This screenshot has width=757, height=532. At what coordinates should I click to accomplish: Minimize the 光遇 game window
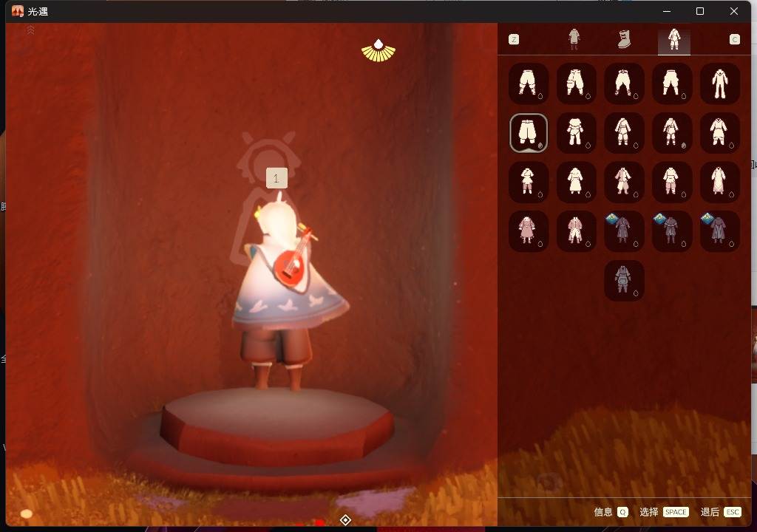pyautogui.click(x=667, y=11)
